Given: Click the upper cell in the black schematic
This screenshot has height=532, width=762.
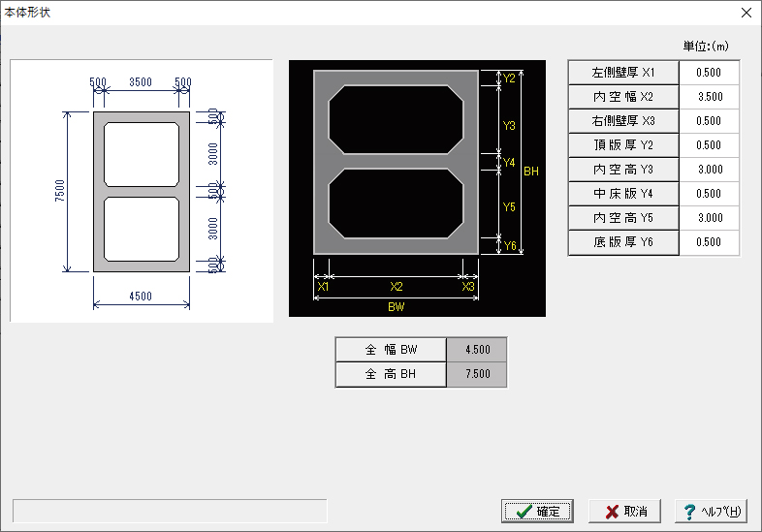Looking at the screenshot, I should pyautogui.click(x=397, y=119).
